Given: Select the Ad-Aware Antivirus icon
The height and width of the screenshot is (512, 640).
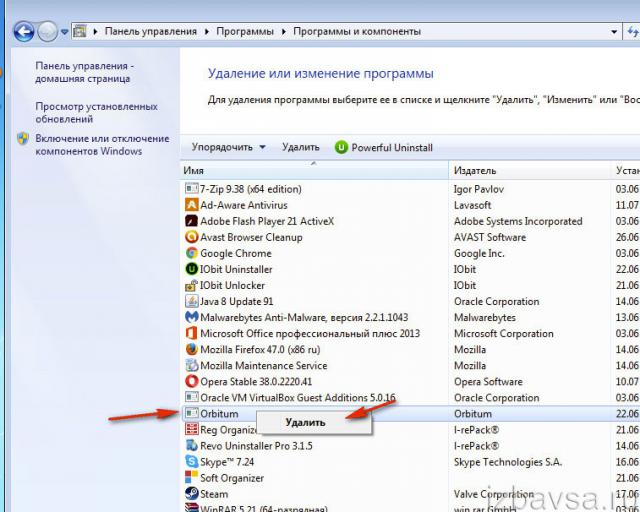Looking at the screenshot, I should coord(191,205).
